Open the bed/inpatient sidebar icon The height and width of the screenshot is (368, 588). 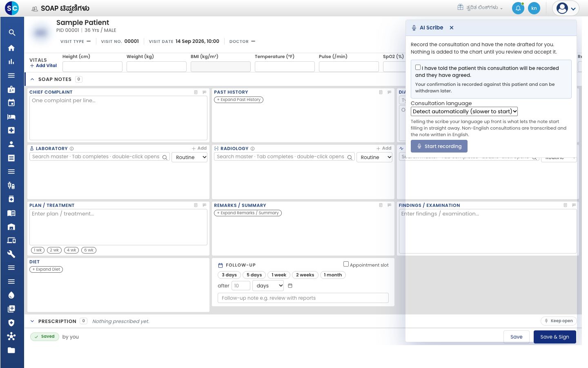pos(11,117)
